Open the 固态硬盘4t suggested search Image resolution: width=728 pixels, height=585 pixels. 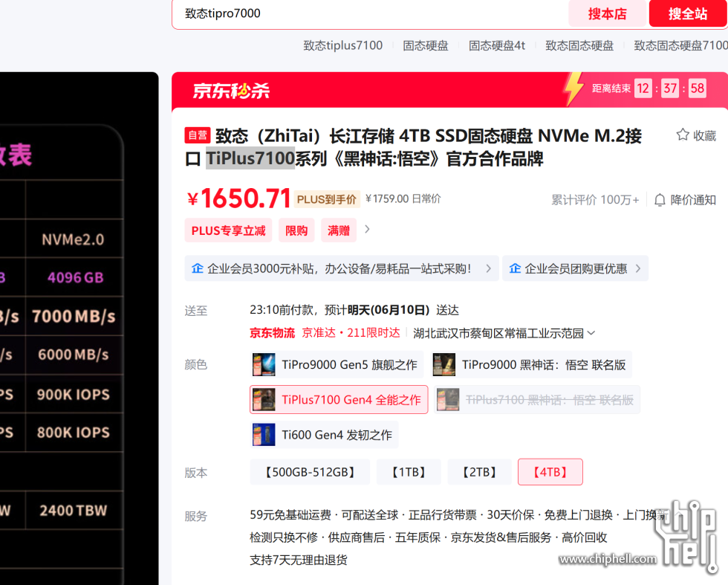(496, 45)
